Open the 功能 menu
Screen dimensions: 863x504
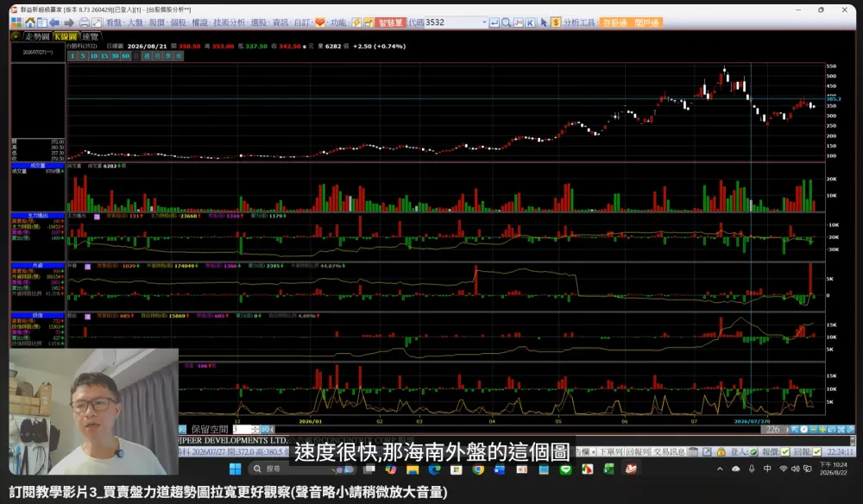338,22
